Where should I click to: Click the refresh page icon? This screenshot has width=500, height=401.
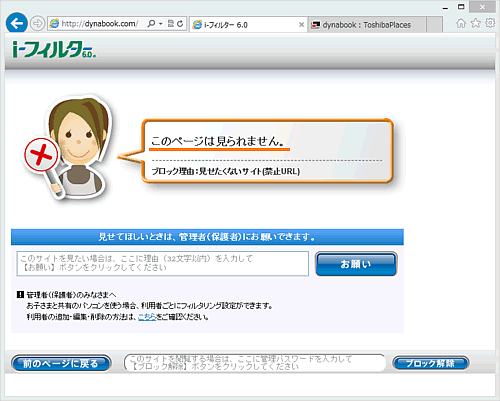pos(180,23)
